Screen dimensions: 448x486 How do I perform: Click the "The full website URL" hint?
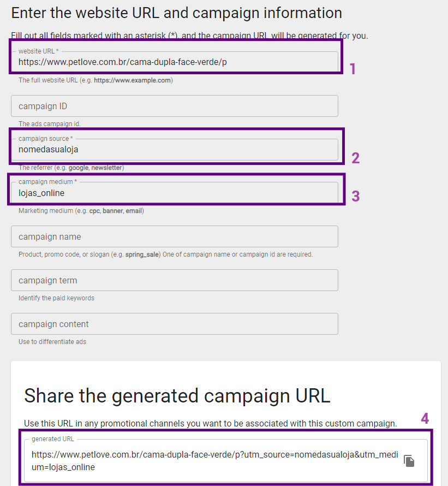coord(95,80)
